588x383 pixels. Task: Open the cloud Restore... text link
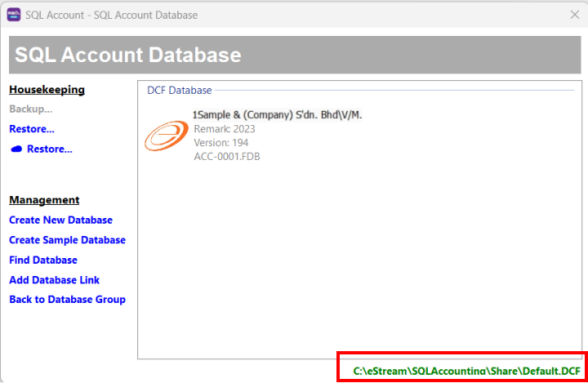(50, 149)
